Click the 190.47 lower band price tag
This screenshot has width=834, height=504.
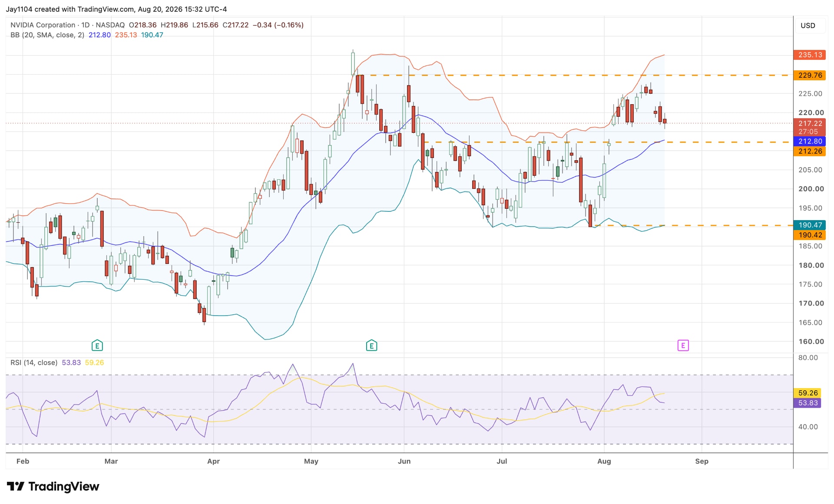pos(810,225)
